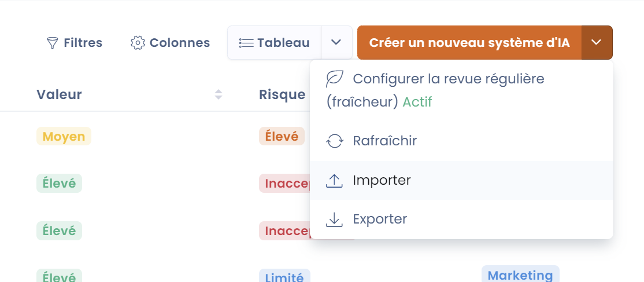Click the upload icon next to Importer
This screenshot has height=282, width=644.
point(335,181)
